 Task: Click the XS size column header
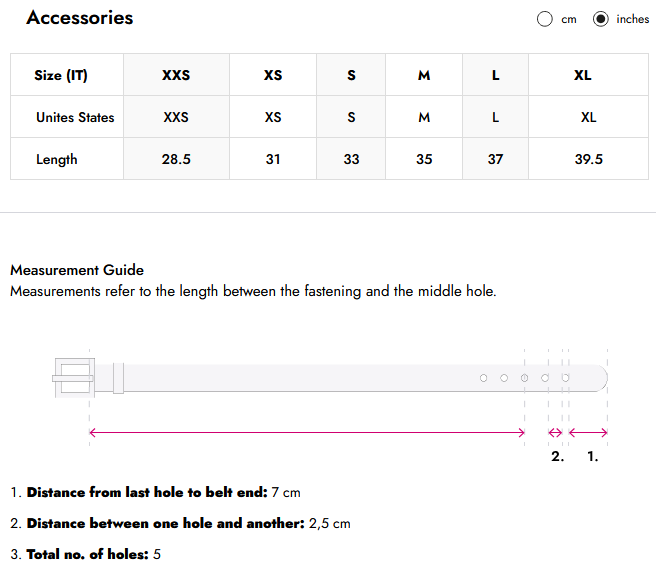[273, 75]
